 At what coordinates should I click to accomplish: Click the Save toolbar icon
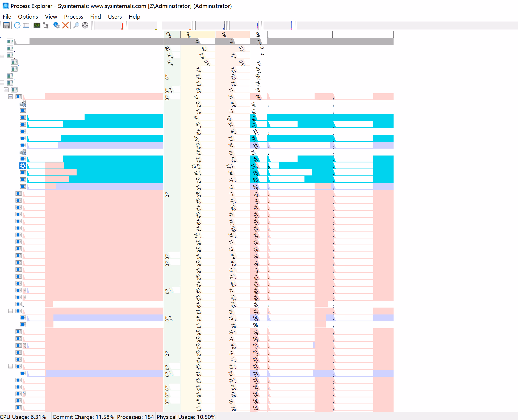click(6, 25)
